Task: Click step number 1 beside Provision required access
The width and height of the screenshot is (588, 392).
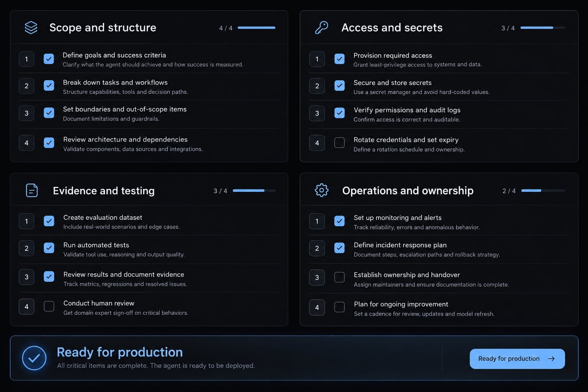Action: click(x=317, y=59)
